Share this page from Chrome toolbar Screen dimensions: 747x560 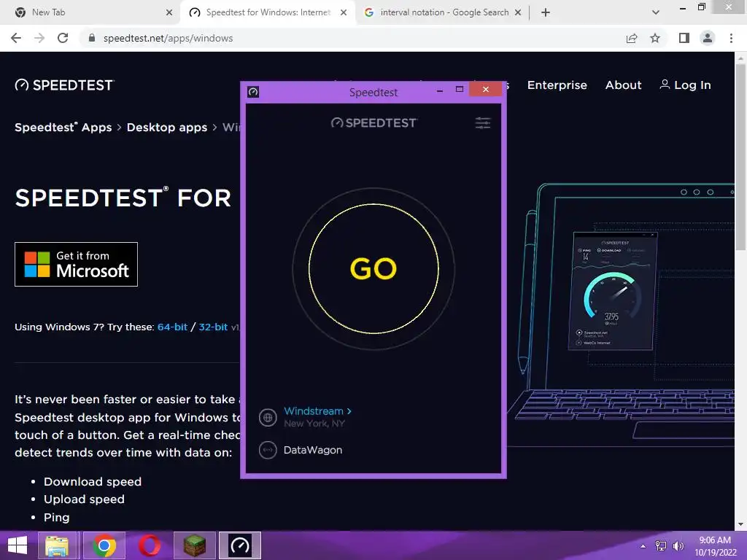[x=632, y=38]
